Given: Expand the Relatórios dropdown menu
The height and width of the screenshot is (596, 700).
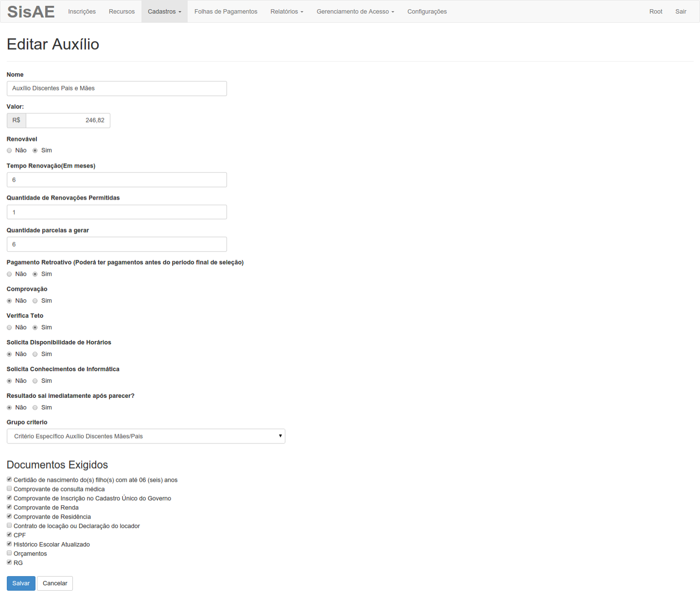Looking at the screenshot, I should pyautogui.click(x=287, y=12).
